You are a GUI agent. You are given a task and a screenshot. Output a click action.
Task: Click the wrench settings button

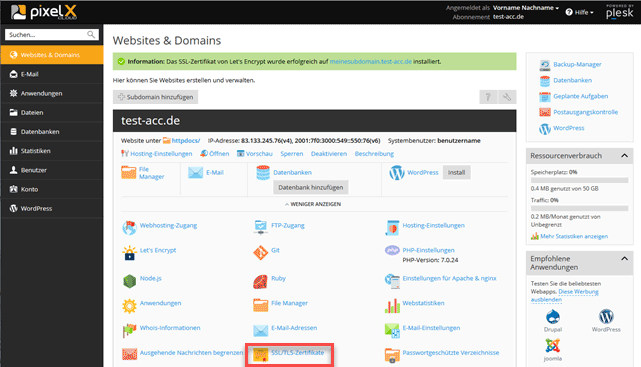507,97
